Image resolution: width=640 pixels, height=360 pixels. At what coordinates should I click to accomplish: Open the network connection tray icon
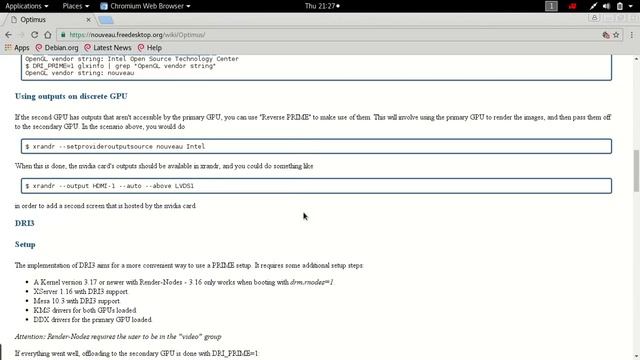tap(593, 6)
